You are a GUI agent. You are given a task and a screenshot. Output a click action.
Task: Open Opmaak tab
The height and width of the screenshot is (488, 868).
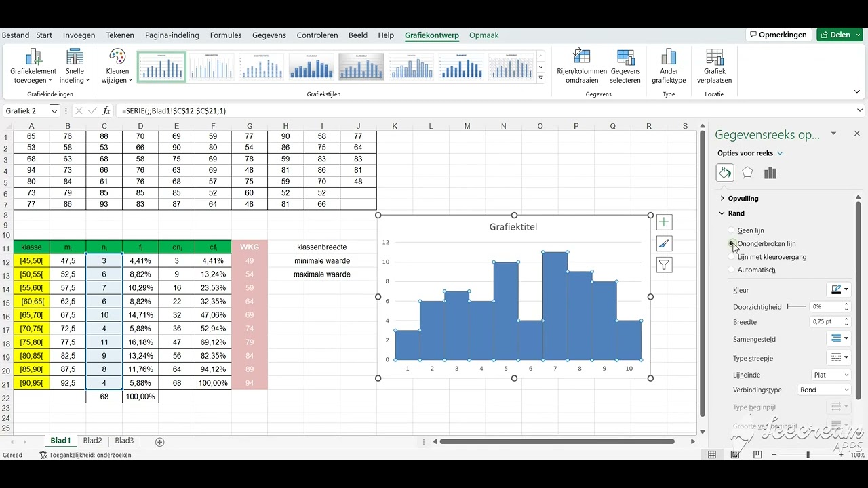(484, 35)
